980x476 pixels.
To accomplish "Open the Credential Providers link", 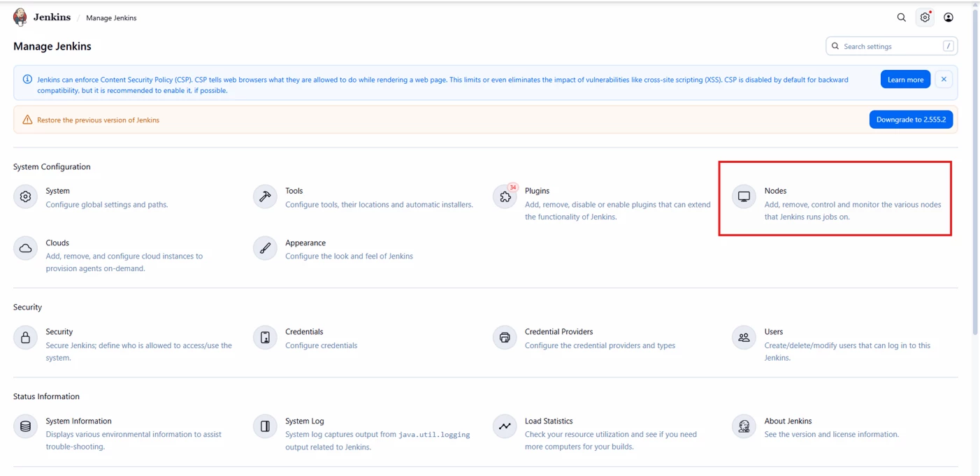I will pyautogui.click(x=559, y=332).
